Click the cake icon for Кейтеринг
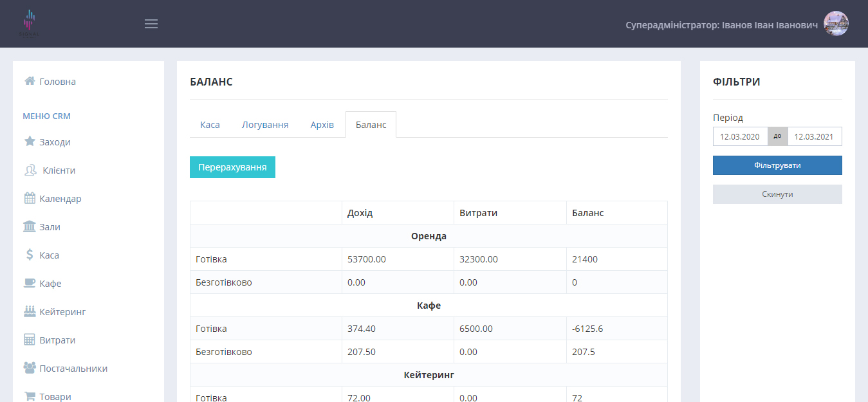 coord(30,311)
